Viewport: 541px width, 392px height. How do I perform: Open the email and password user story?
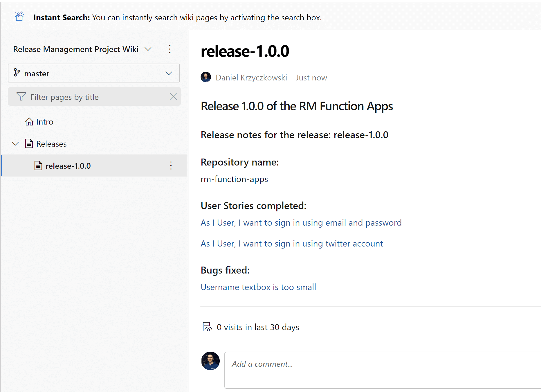tap(301, 223)
